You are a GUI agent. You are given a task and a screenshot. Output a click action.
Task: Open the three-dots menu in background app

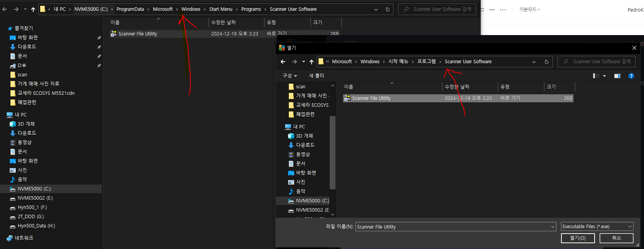coord(503,10)
